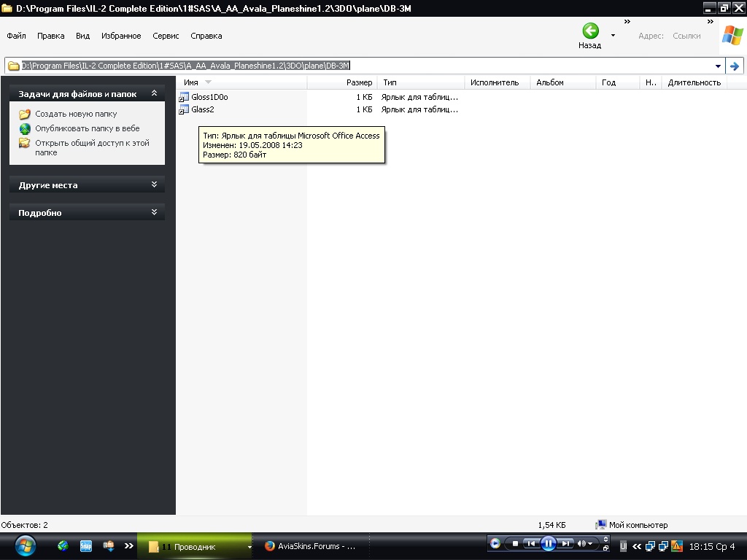Open the Back button history dropdown
747x560 pixels.
(613, 35)
